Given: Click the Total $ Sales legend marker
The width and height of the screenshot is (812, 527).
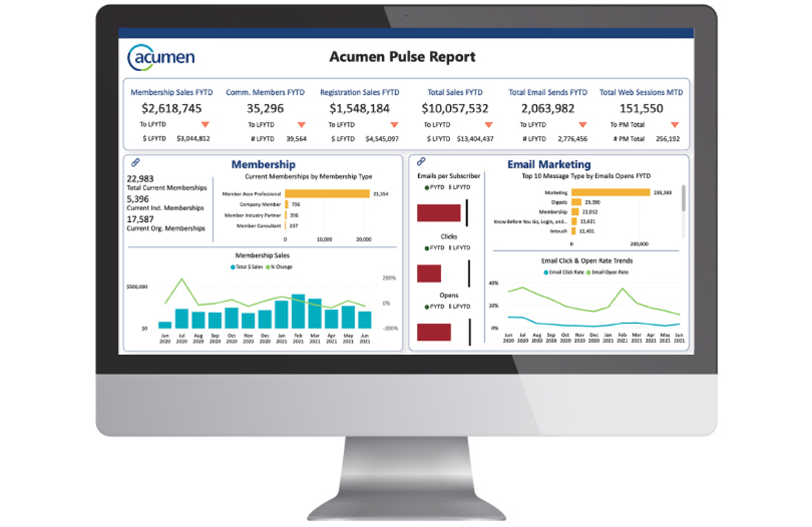Looking at the screenshot, I should click(x=232, y=267).
